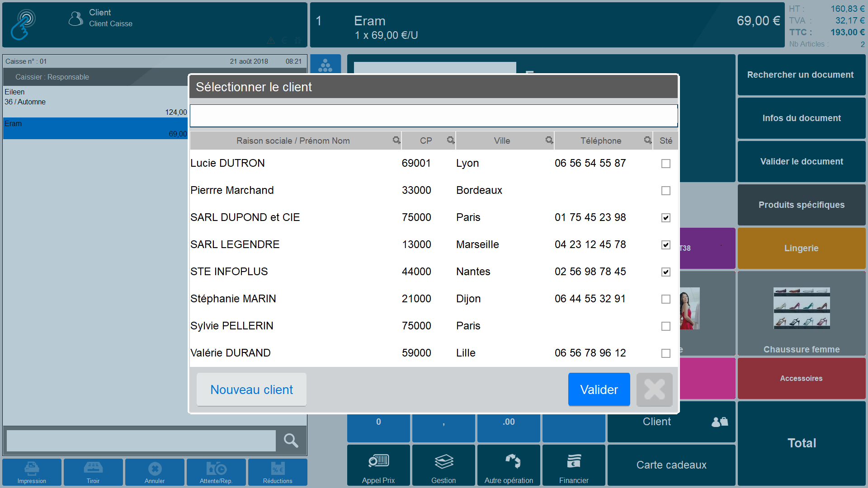The height and width of the screenshot is (488, 868).
Task: Open Produits spécifiques
Action: pyautogui.click(x=802, y=205)
